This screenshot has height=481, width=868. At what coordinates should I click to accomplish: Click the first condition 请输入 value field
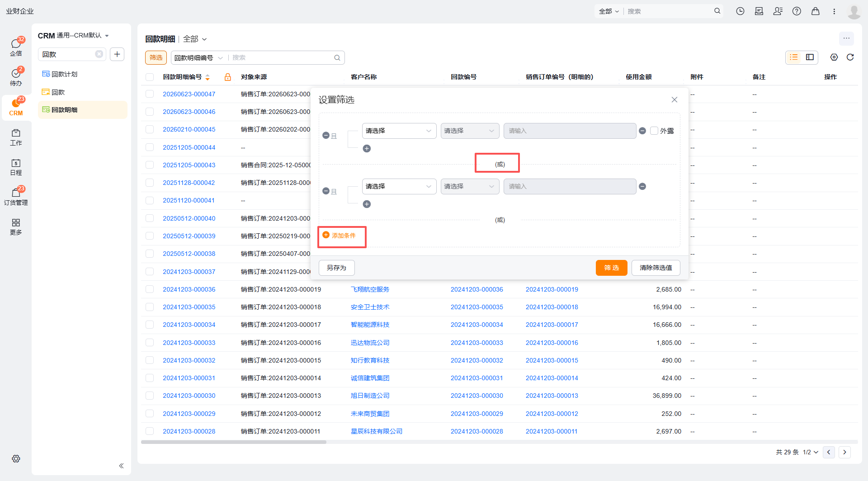tap(570, 131)
